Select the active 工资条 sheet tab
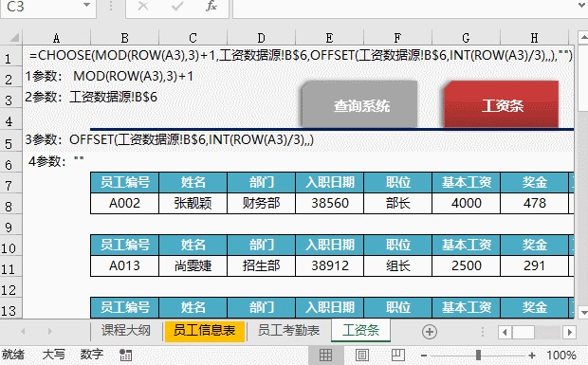Screen dimensions: 588x365 coord(360,331)
